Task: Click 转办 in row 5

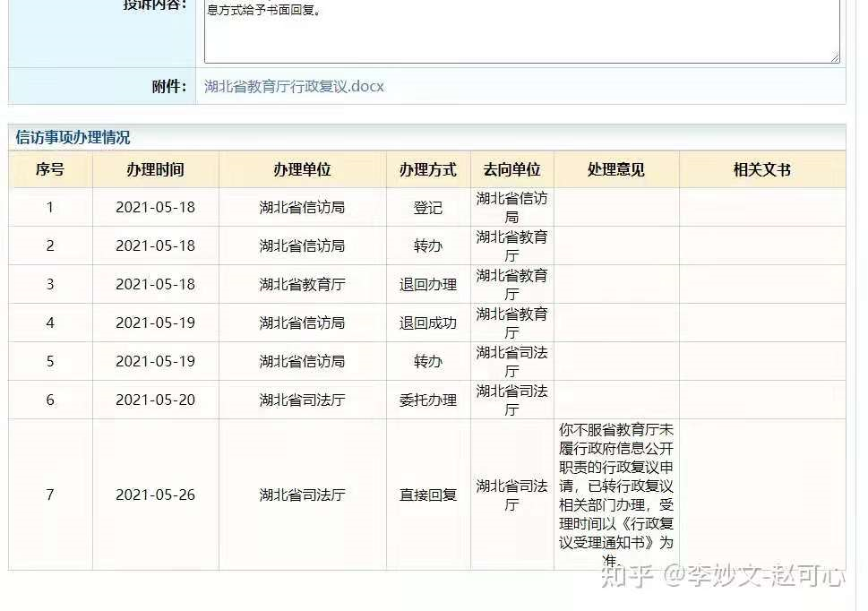Action: 428,361
